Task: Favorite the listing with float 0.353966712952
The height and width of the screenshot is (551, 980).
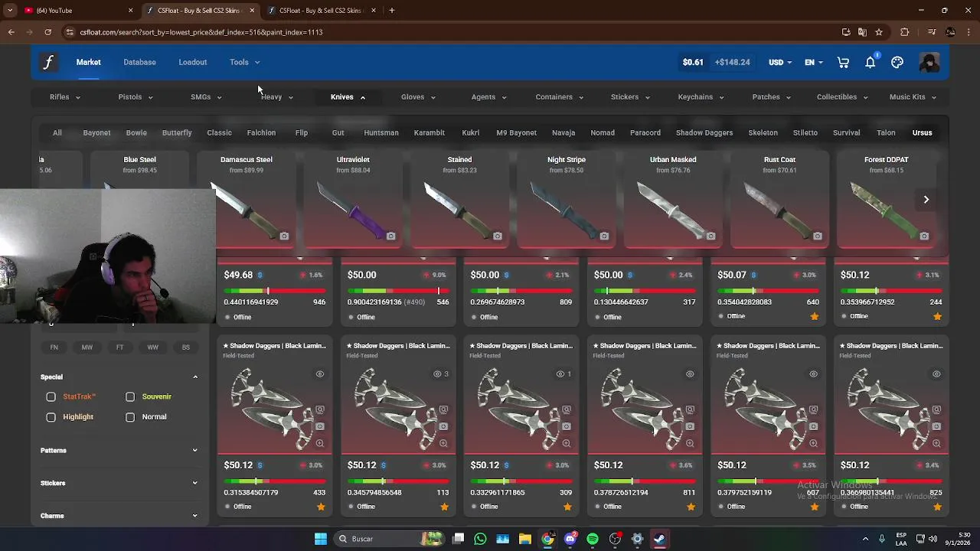Action: pos(938,317)
